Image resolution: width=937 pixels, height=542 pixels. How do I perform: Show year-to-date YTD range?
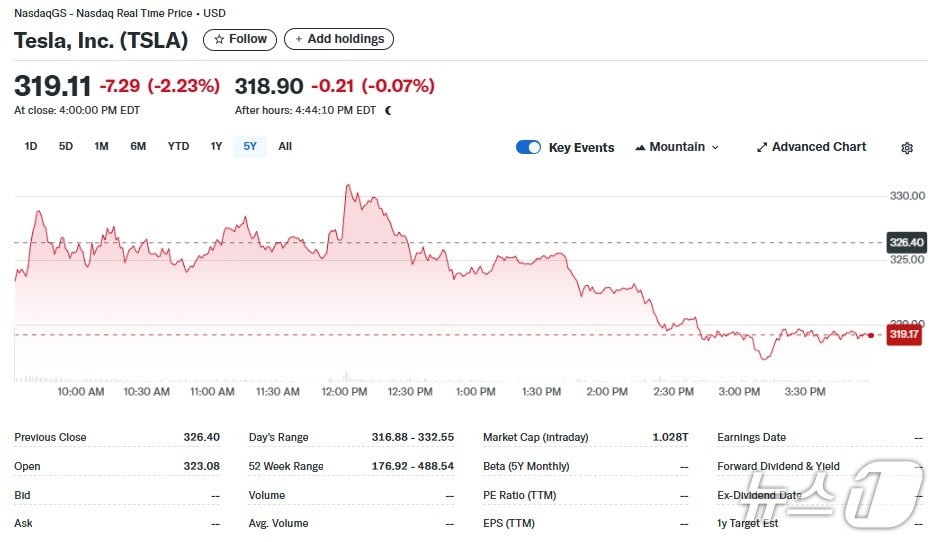pos(178,146)
